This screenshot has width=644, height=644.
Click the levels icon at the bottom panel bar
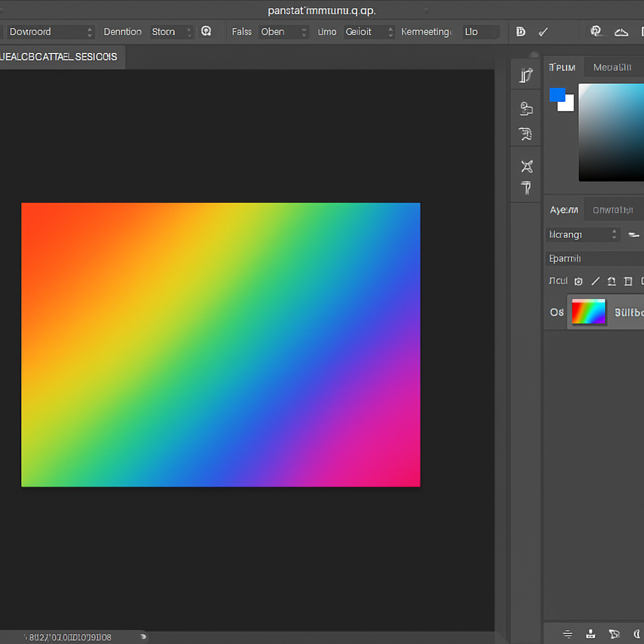[x=568, y=634]
